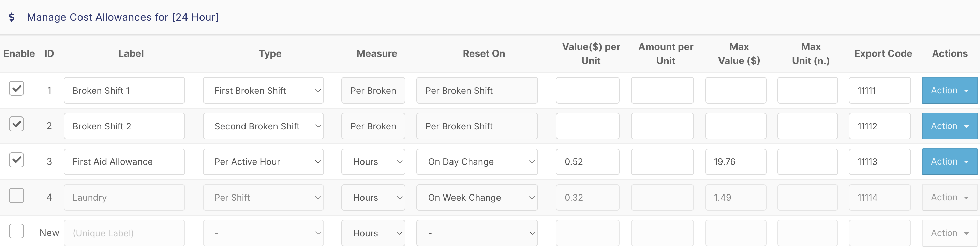The width and height of the screenshot is (980, 250).
Task: Disable the Broken Shift 2 allowance checkbox
Action: click(16, 124)
